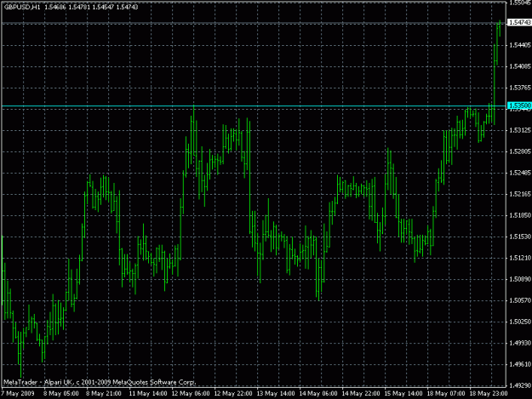The image size is (532, 399).
Task: Click the 1.50890 price axis label
Action: pyautogui.click(x=520, y=279)
